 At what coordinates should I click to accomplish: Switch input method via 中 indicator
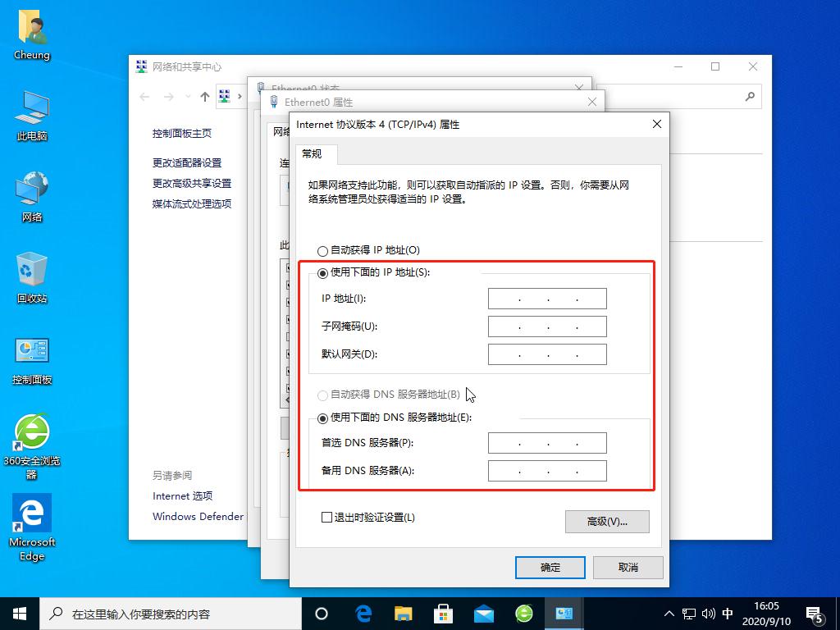pyautogui.click(x=727, y=614)
